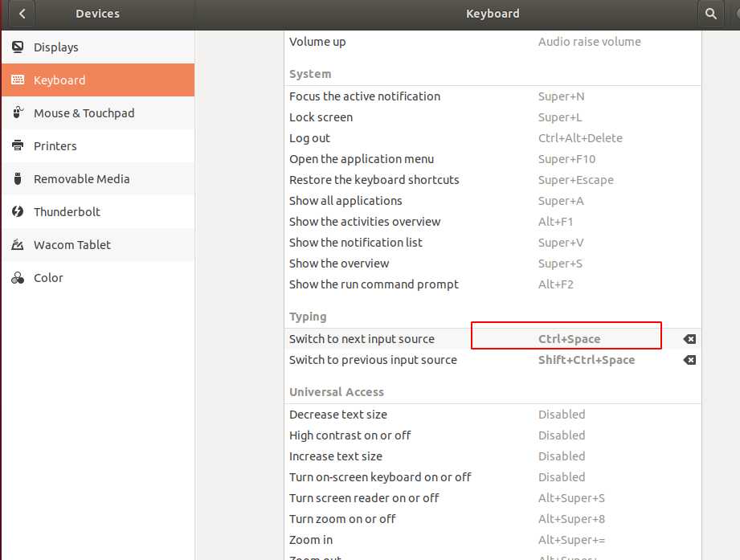Select the Zoom in shortcut row

[x=493, y=540]
